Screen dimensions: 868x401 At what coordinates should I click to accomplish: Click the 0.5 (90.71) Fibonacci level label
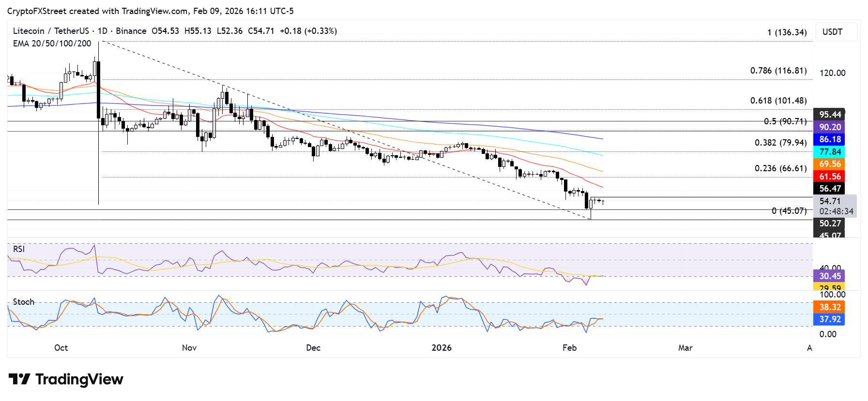click(x=785, y=121)
